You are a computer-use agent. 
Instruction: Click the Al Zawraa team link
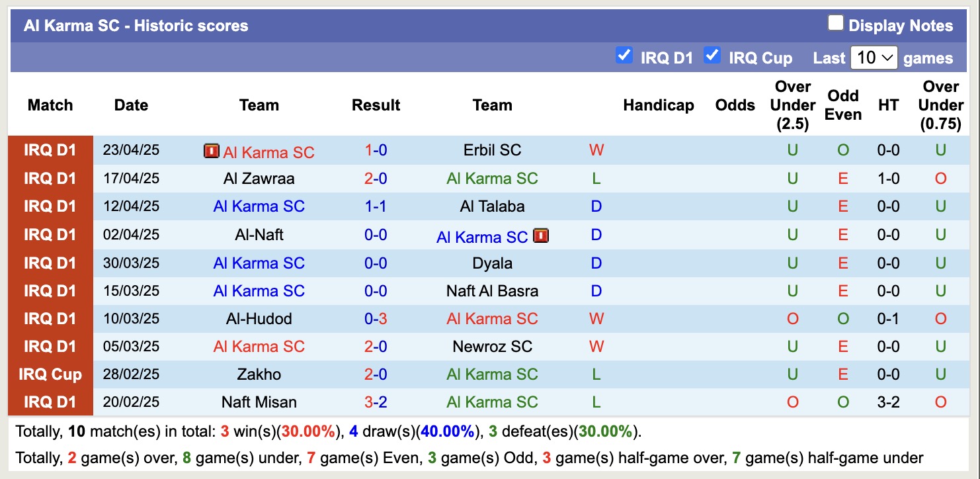point(259,178)
